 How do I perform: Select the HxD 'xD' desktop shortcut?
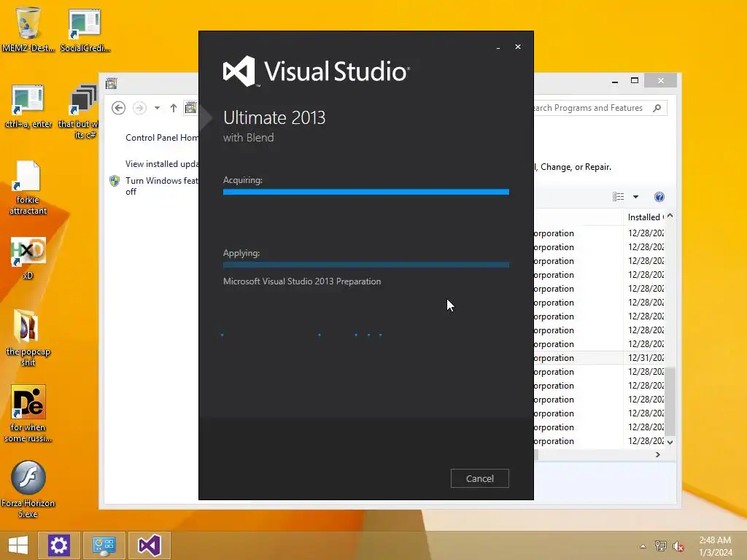pos(28,257)
